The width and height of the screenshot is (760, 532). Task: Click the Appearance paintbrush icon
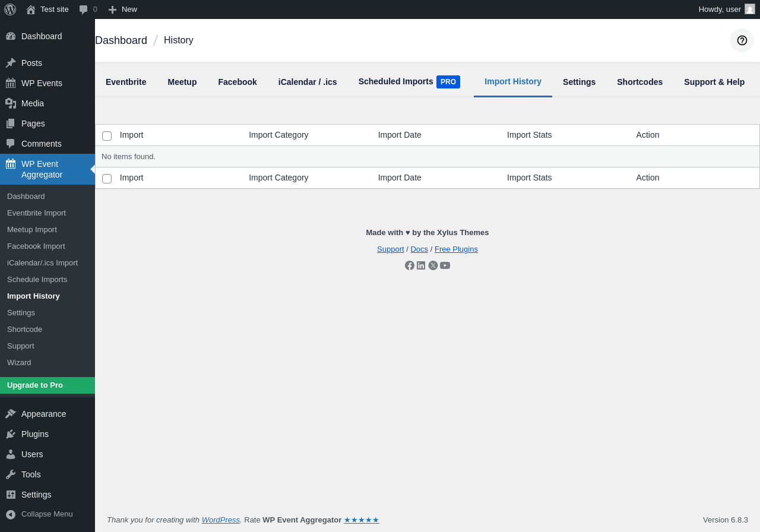[11, 414]
